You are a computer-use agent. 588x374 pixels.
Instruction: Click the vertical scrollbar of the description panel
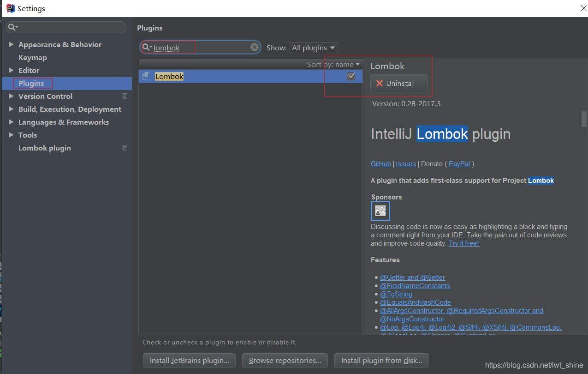[x=583, y=119]
